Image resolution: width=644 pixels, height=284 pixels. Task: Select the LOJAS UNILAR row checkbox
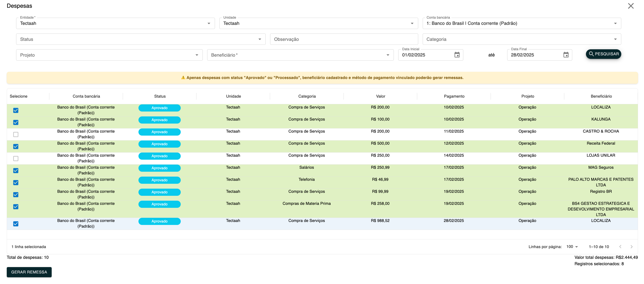click(x=16, y=158)
